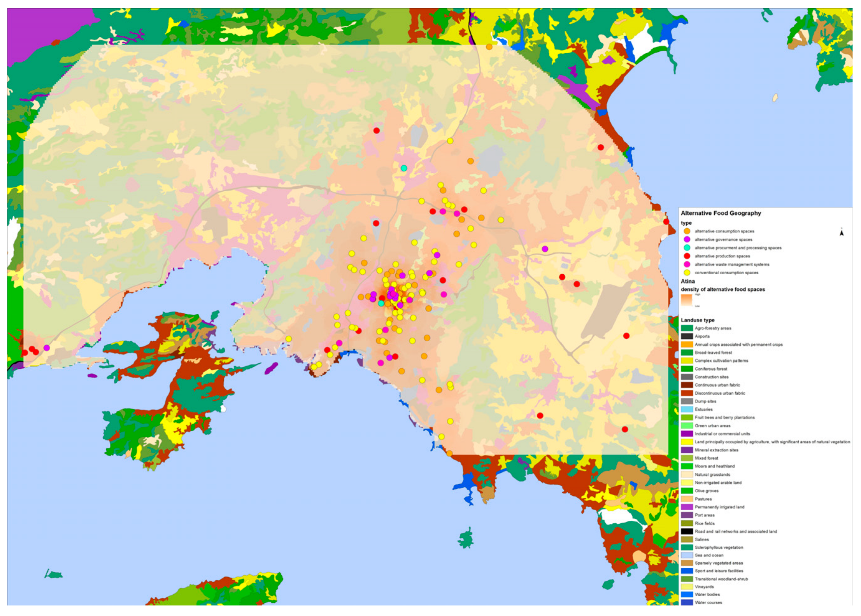Viewport: 861px width, 616px height.
Task: Click purple alternative governance spaces legend marker
Action: tap(687, 239)
